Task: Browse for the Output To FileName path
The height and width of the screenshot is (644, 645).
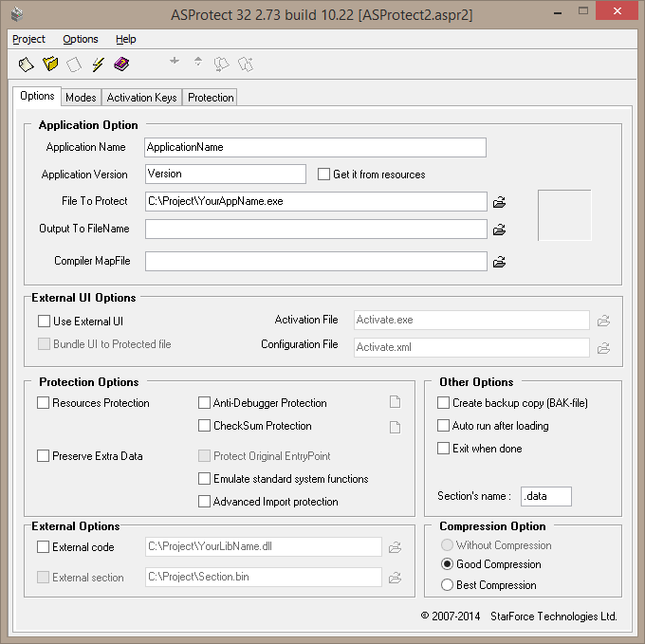Action: [499, 230]
